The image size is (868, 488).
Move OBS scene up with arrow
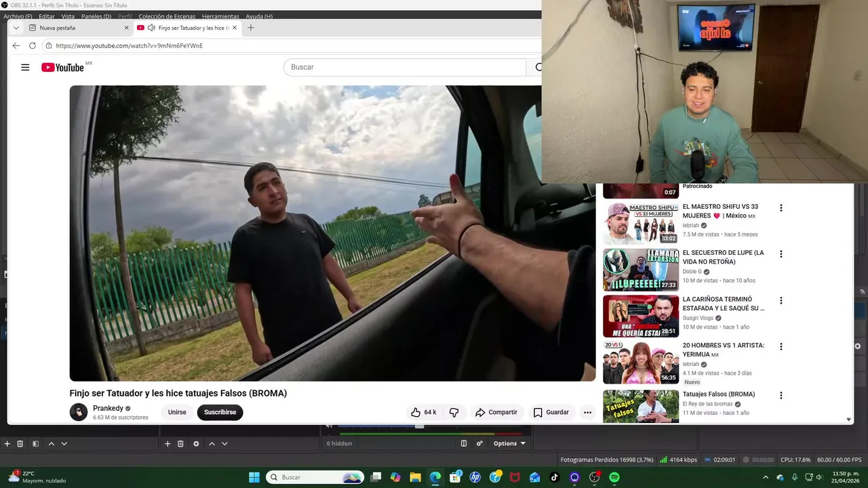[x=51, y=444]
